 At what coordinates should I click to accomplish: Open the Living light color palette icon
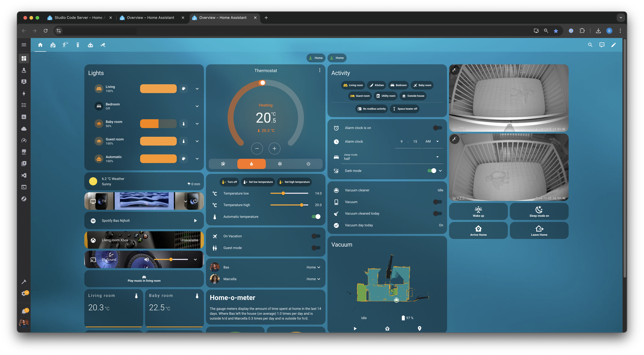(184, 89)
